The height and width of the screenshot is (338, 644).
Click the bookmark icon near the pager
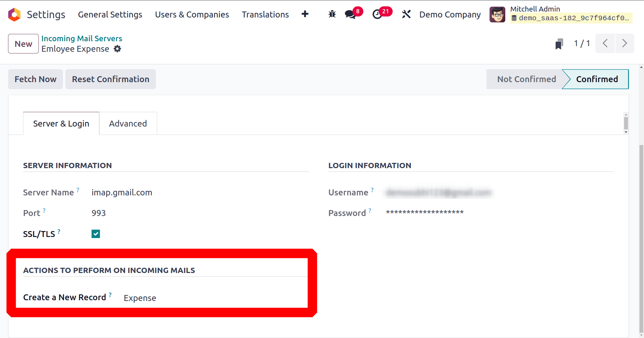point(559,44)
